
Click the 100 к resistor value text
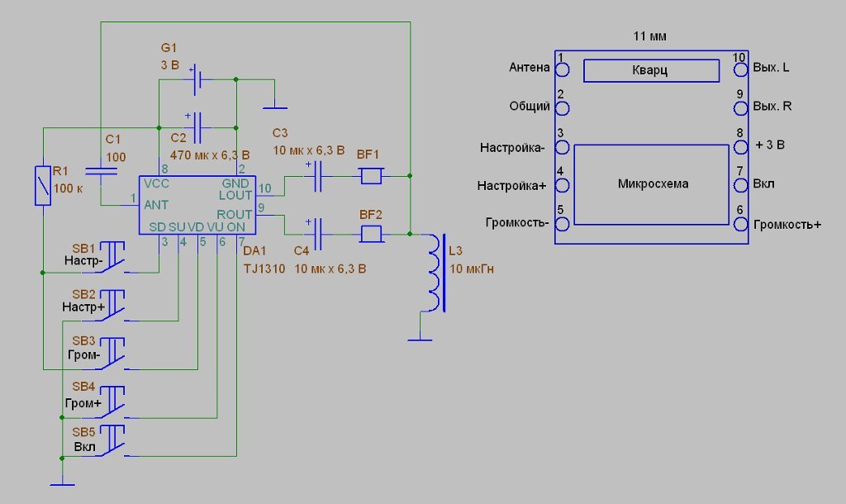[68, 188]
